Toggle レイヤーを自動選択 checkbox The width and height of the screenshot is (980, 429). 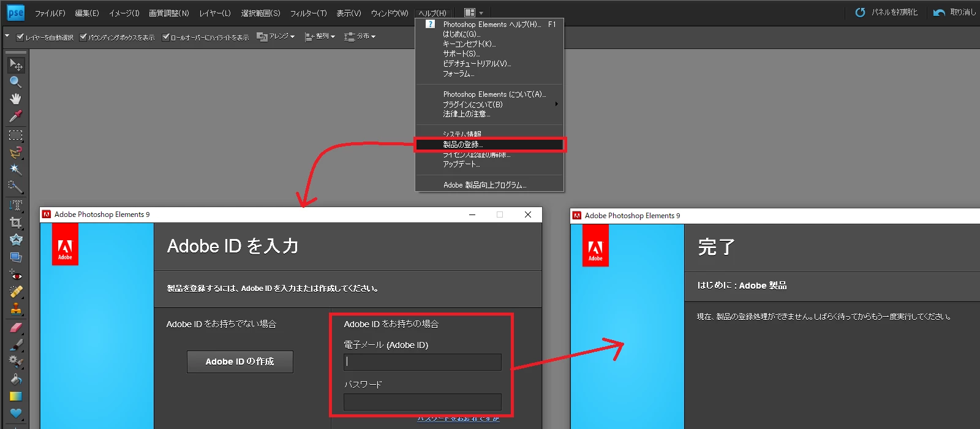[x=20, y=37]
